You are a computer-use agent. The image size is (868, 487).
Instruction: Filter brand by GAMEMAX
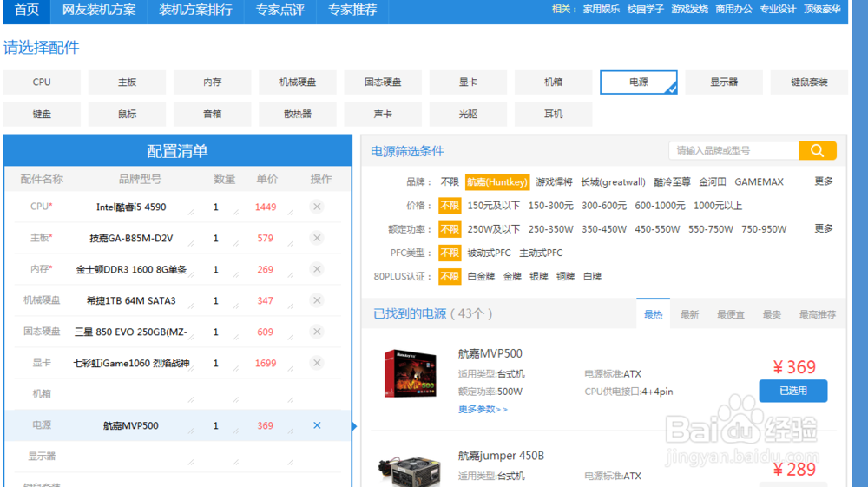[x=759, y=182]
